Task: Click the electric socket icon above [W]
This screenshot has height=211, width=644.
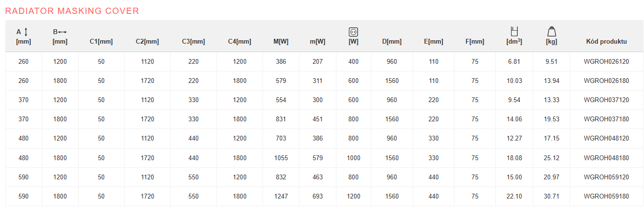Action: click(353, 32)
